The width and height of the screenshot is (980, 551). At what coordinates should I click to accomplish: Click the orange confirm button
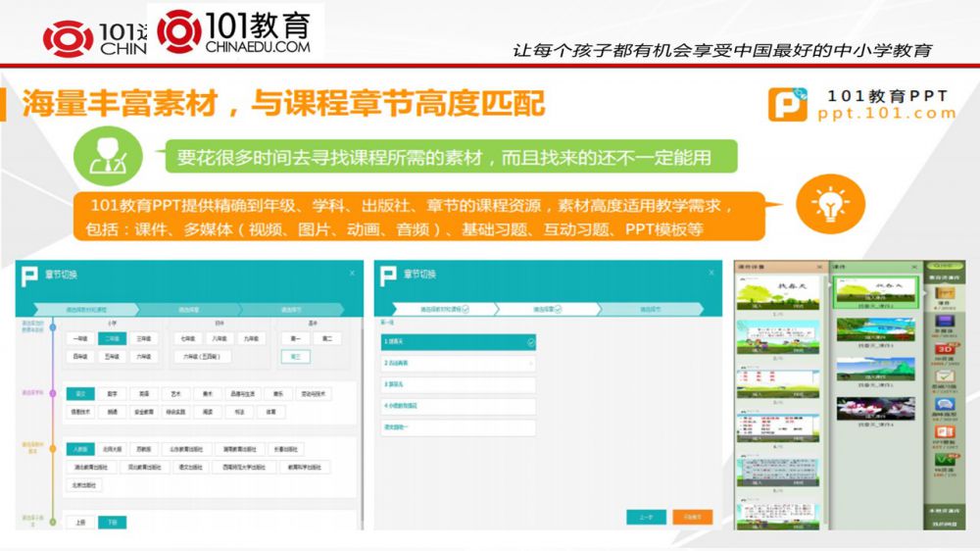coord(693,517)
